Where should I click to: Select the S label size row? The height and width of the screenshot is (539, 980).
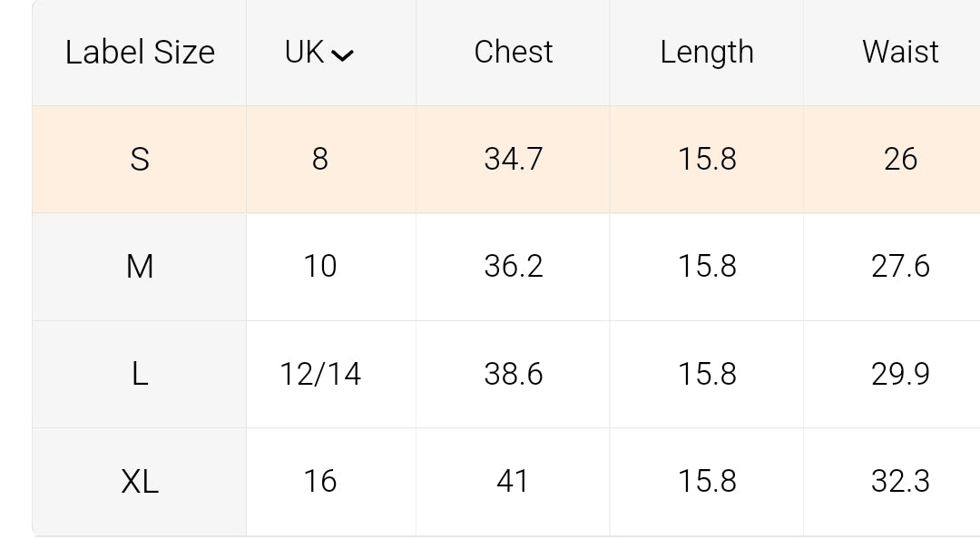click(x=140, y=160)
